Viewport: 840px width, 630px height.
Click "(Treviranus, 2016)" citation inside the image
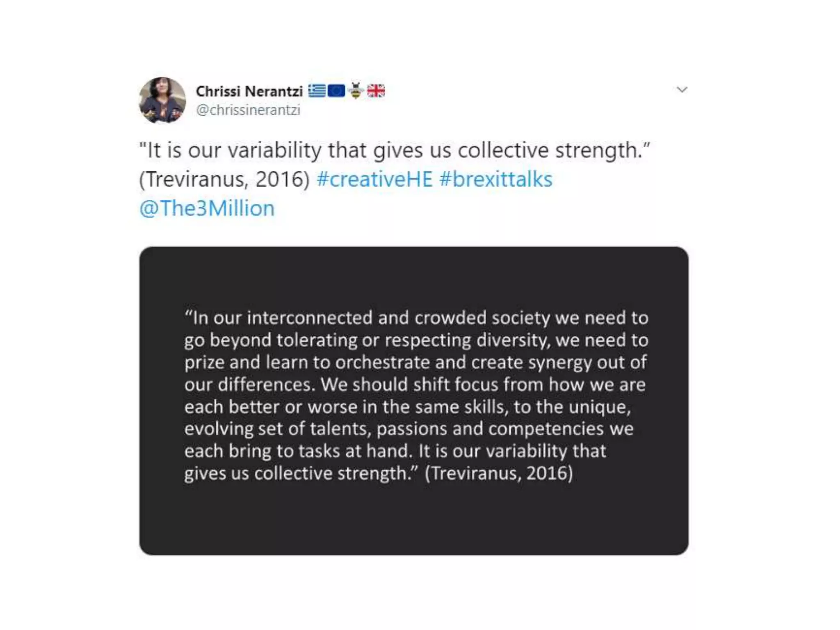pyautogui.click(x=498, y=473)
